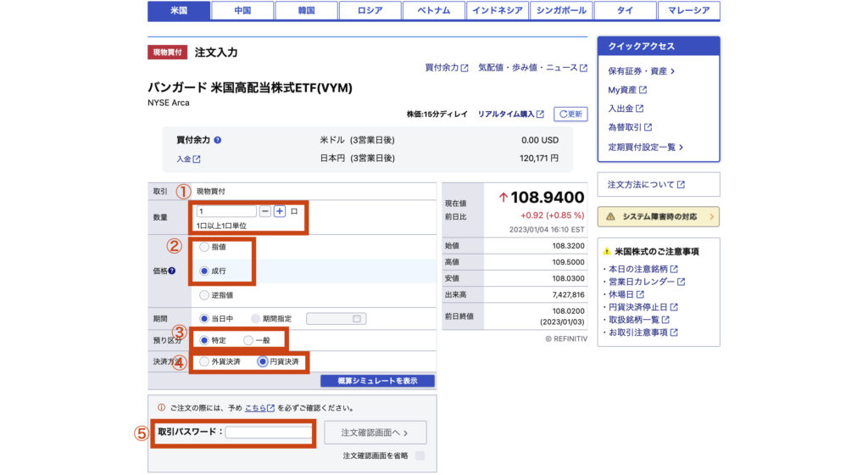Select the 韓国 tab

pyautogui.click(x=306, y=10)
